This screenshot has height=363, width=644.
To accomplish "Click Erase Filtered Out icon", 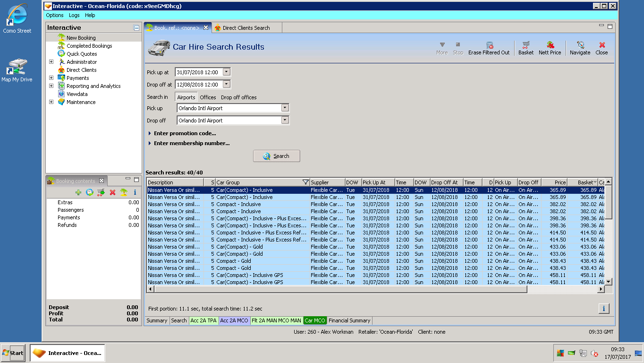I will point(489,48).
